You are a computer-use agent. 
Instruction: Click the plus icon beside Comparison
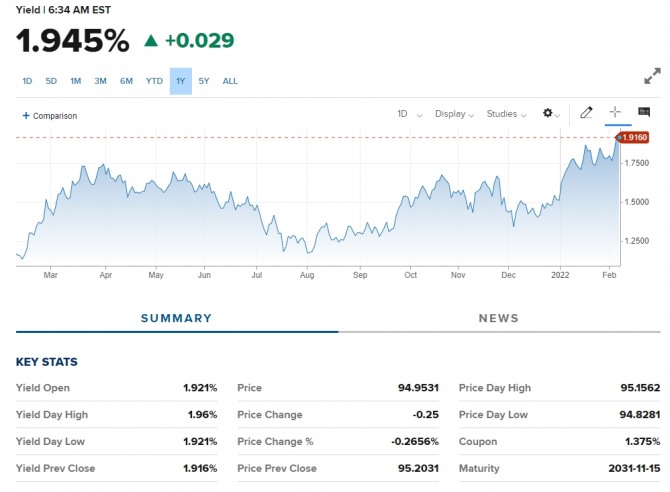[x=26, y=115]
